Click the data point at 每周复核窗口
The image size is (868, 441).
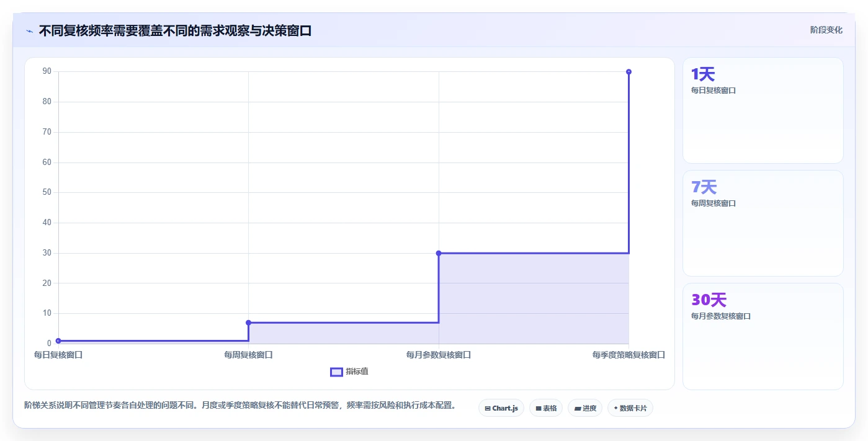pyautogui.click(x=248, y=323)
